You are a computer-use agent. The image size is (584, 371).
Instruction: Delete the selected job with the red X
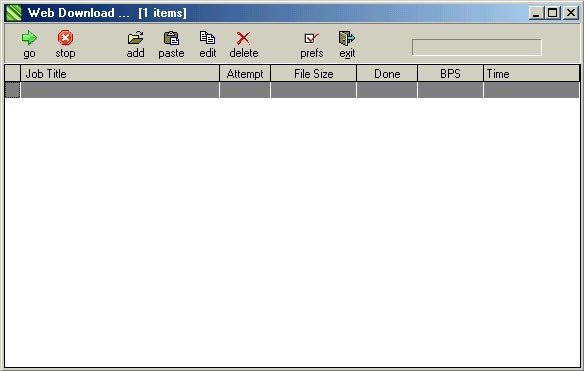(x=244, y=38)
